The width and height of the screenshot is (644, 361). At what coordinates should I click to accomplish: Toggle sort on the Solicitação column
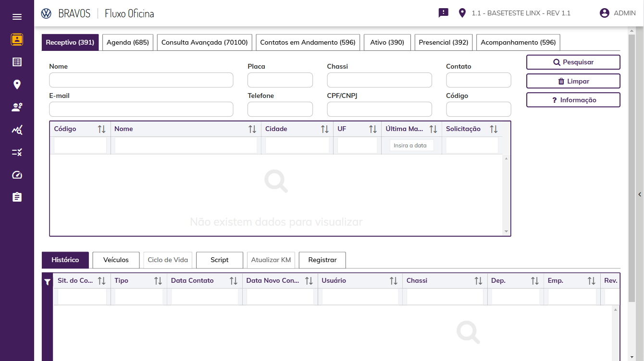point(494,129)
